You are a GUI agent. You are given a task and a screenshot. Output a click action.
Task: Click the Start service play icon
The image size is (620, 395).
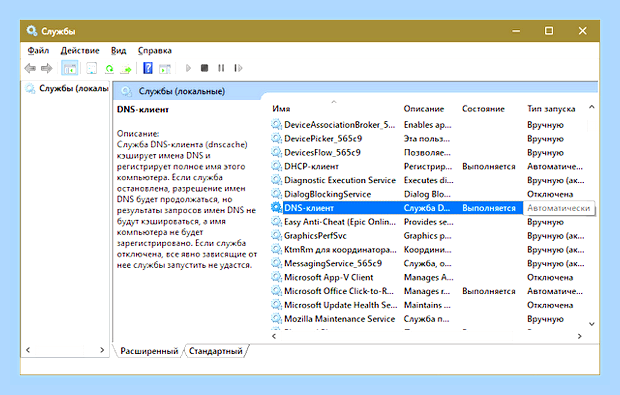point(188,68)
